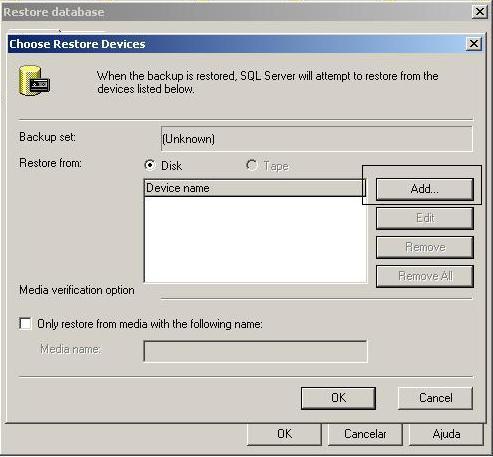Click the Cancelar button
Viewport: 493px width, 457px height.
(x=365, y=434)
